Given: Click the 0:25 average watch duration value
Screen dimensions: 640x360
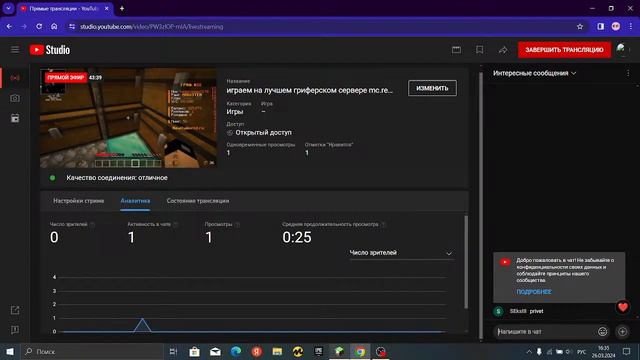Looking at the screenshot, I should pyautogui.click(x=297, y=237).
